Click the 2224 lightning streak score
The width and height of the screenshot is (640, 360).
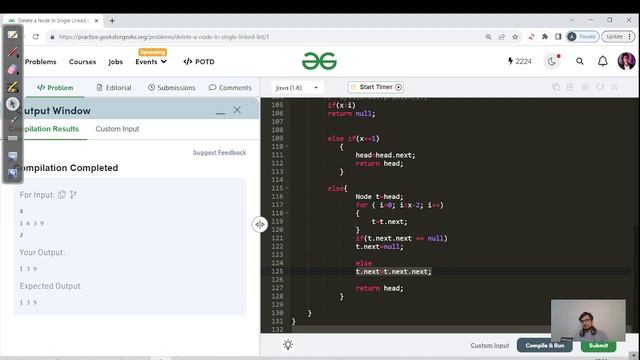(x=520, y=61)
